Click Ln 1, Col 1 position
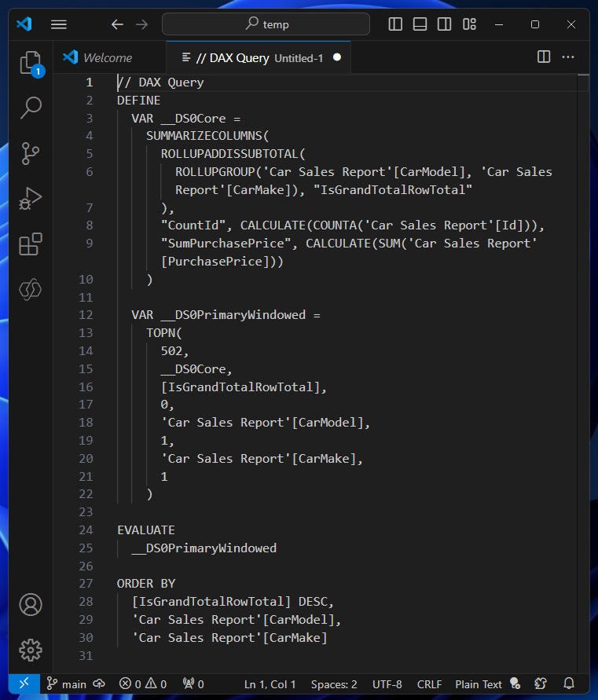 270,684
